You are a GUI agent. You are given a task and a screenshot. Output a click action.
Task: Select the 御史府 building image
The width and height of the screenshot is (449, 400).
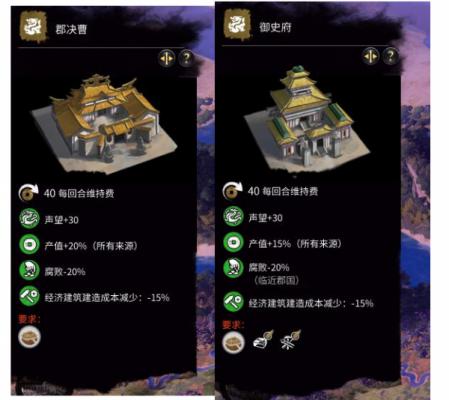pos(307,119)
